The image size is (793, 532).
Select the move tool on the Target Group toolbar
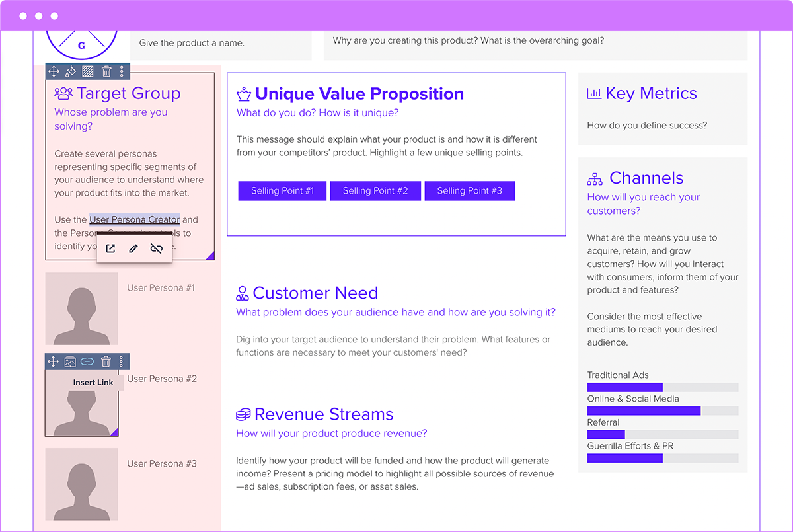point(54,71)
